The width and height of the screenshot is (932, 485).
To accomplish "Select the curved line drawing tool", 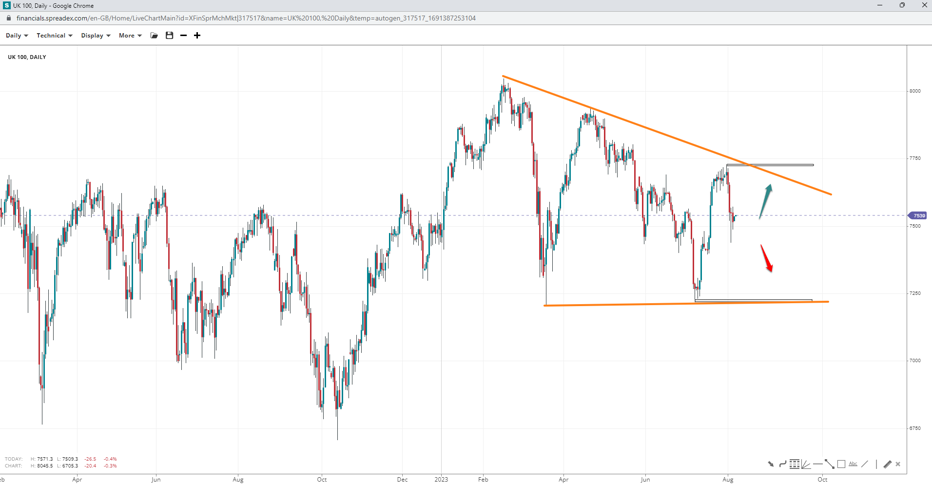I will click(783, 464).
